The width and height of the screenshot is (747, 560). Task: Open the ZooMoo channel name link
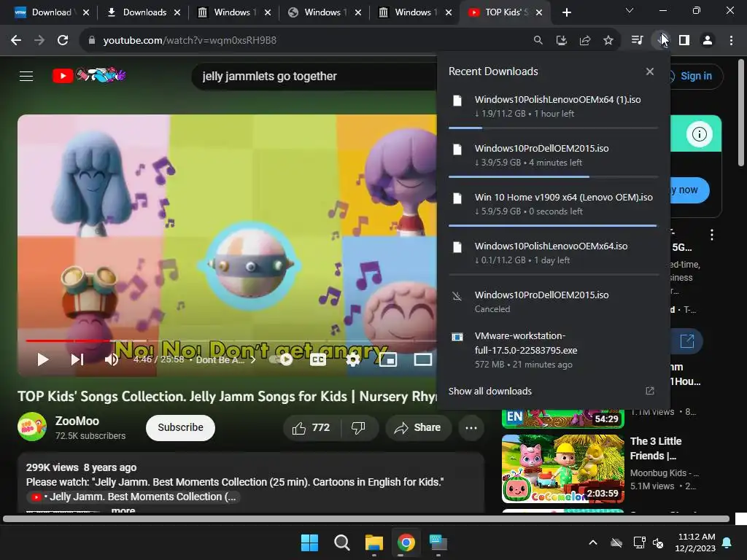click(x=77, y=421)
